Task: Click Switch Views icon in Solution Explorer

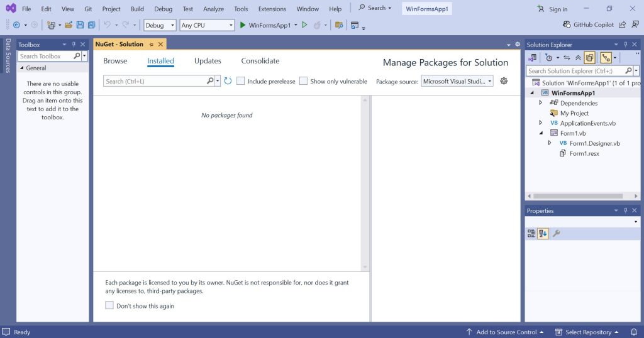Action: pyautogui.click(x=533, y=58)
